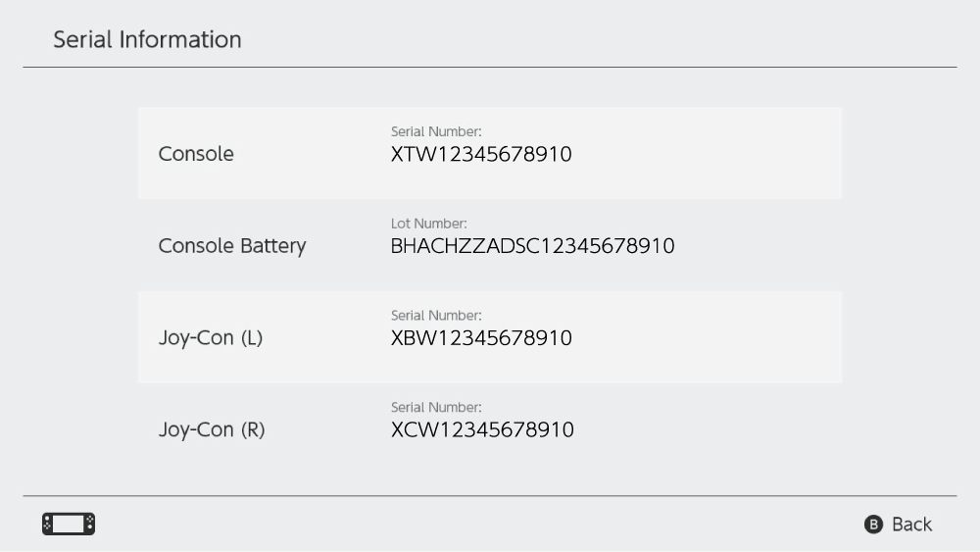Select the Joy-Con (L) row label
Viewport: 980px width, 552px height.
coord(211,337)
